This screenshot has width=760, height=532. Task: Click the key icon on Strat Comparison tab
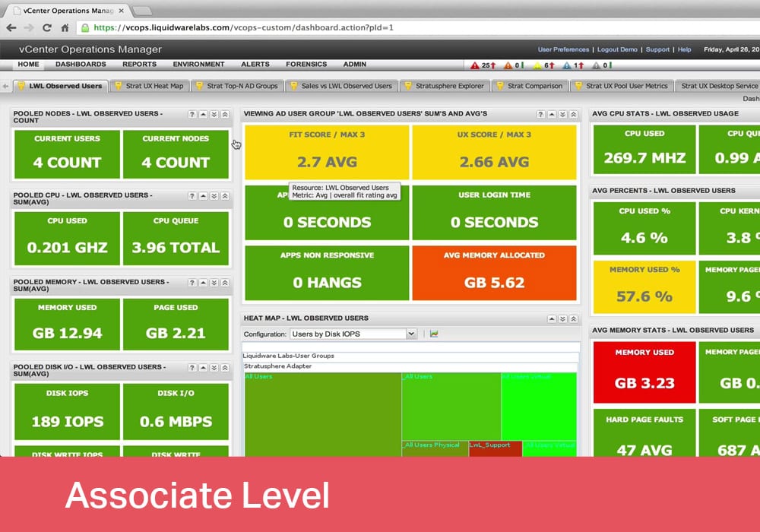click(500, 86)
